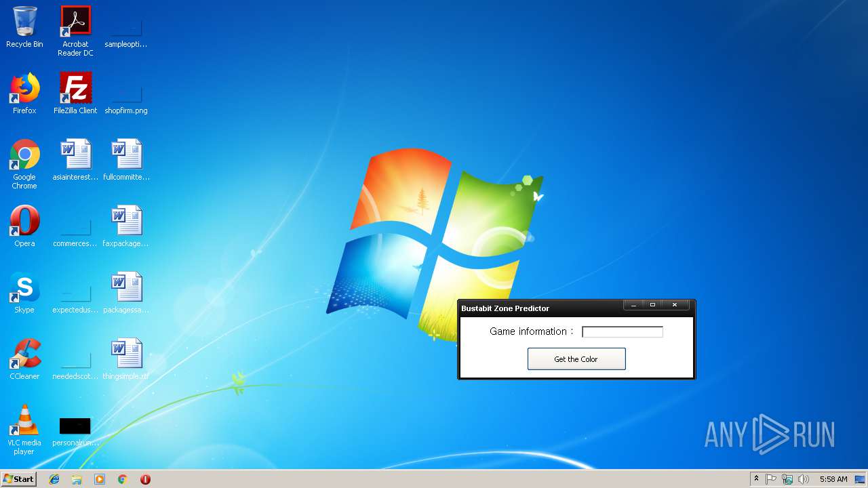This screenshot has width=868, height=488.
Task: Click the Game information label text
Action: (x=532, y=331)
